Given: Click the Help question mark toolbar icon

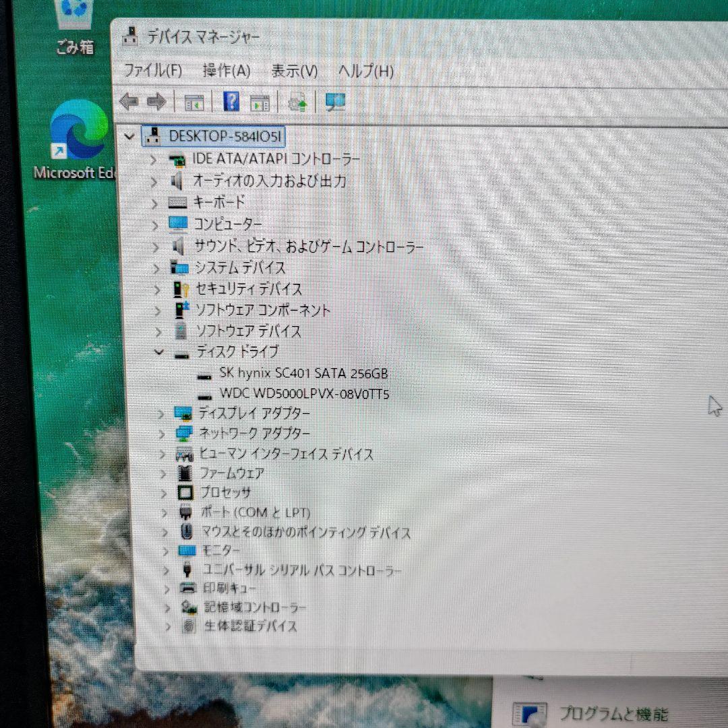Looking at the screenshot, I should click(230, 101).
